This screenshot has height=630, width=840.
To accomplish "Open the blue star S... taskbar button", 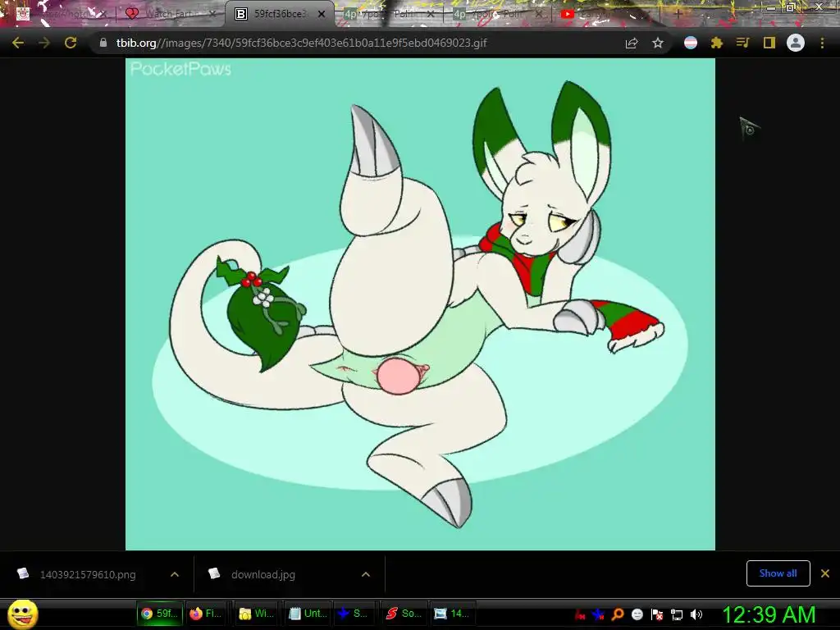I will tap(354, 614).
